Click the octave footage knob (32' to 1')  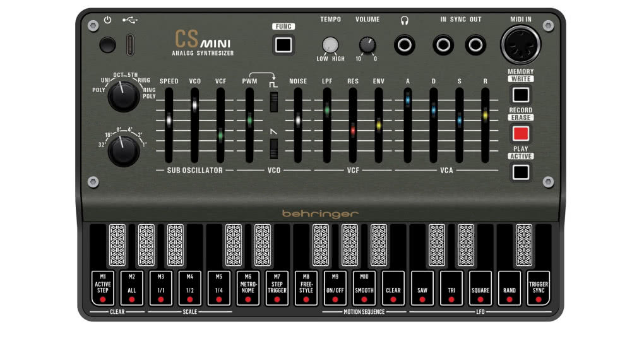tap(124, 152)
